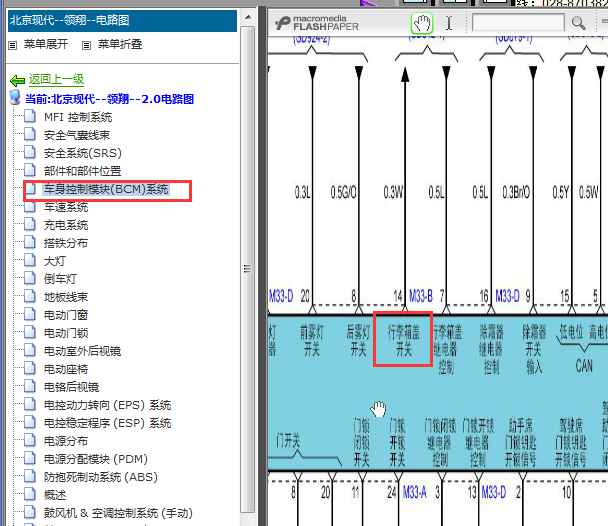This screenshot has height=526, width=608.
Task: Open 安全系统(SRS) tree item
Action: click(x=83, y=153)
